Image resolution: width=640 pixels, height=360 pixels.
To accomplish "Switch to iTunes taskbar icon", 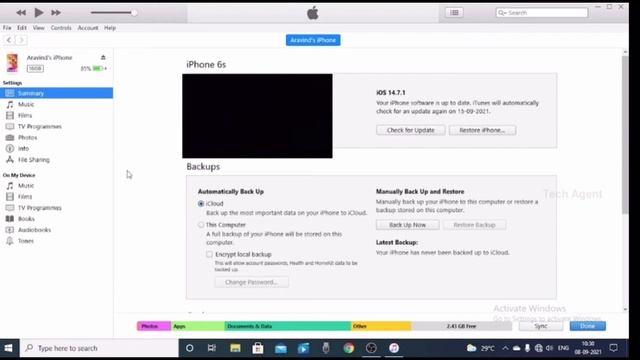I will [394, 348].
